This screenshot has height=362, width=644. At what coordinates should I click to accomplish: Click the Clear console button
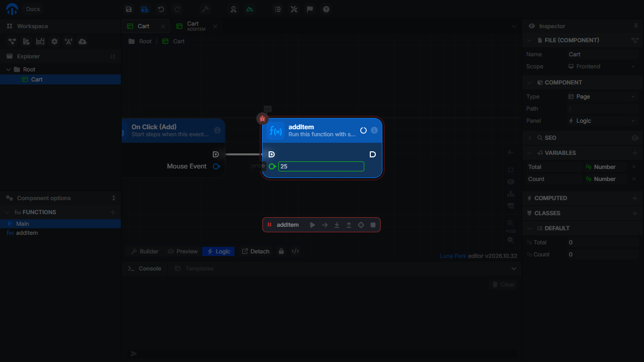(503, 285)
